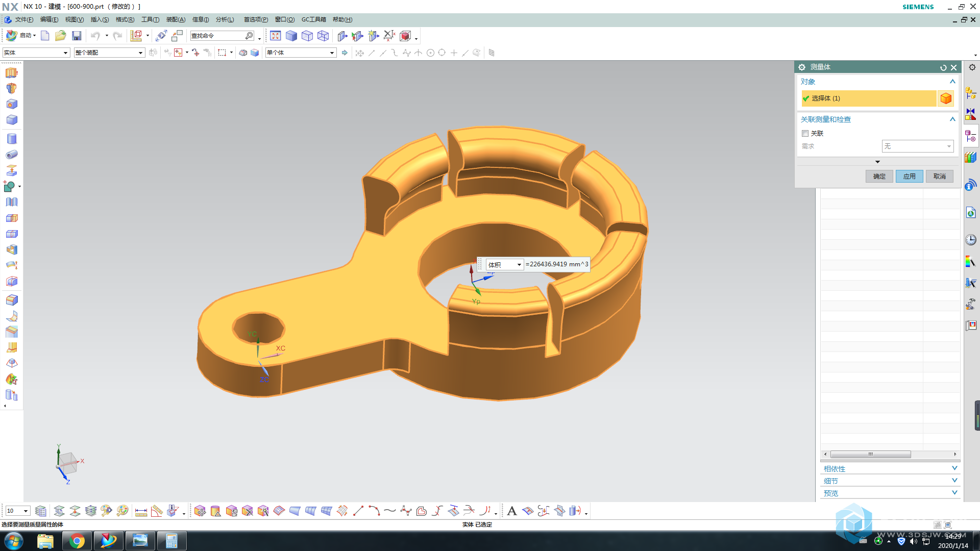Click the 启动 start button

[20, 36]
